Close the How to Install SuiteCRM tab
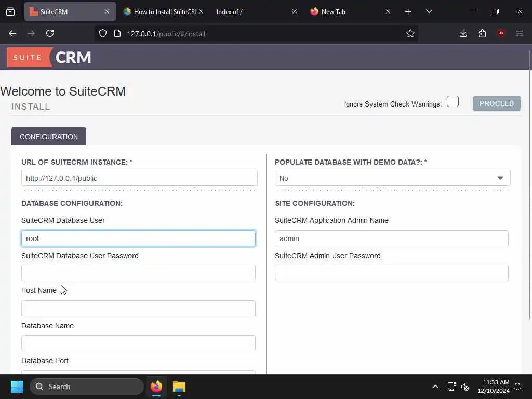 tap(201, 11)
